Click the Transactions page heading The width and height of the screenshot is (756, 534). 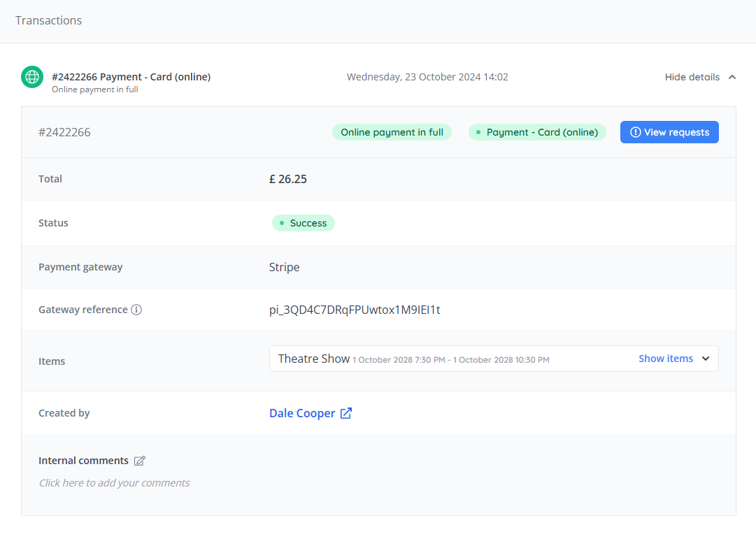(x=49, y=20)
